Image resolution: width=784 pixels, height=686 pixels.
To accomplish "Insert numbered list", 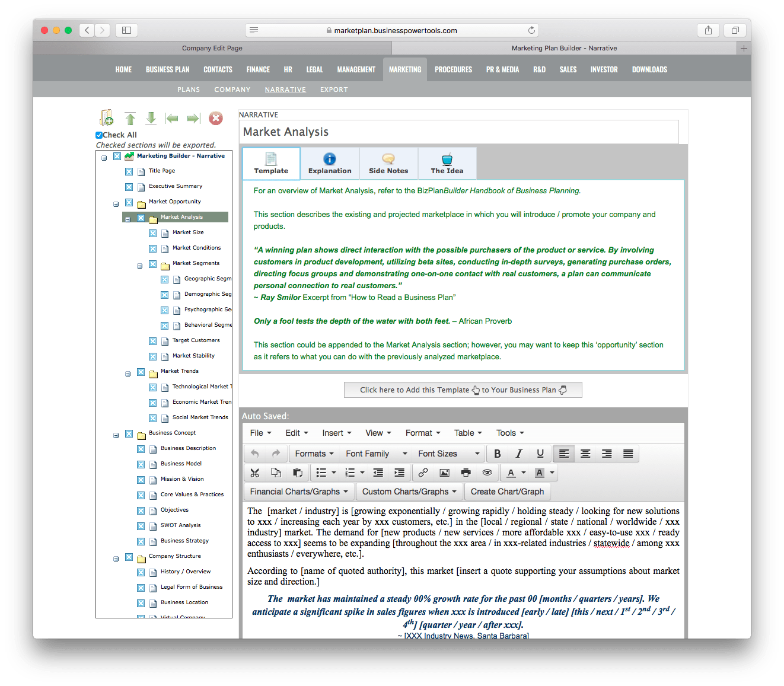I will [350, 473].
